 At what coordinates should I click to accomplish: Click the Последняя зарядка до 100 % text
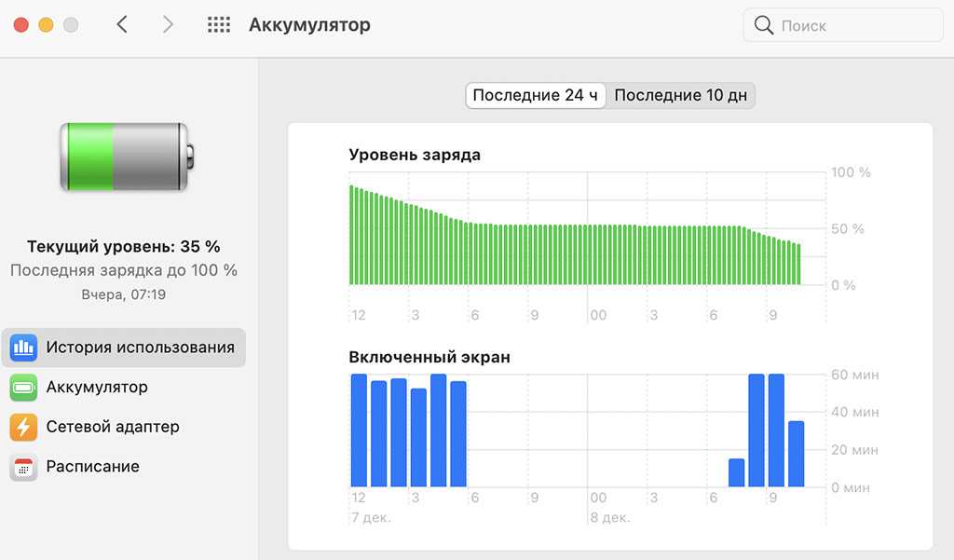point(124,270)
